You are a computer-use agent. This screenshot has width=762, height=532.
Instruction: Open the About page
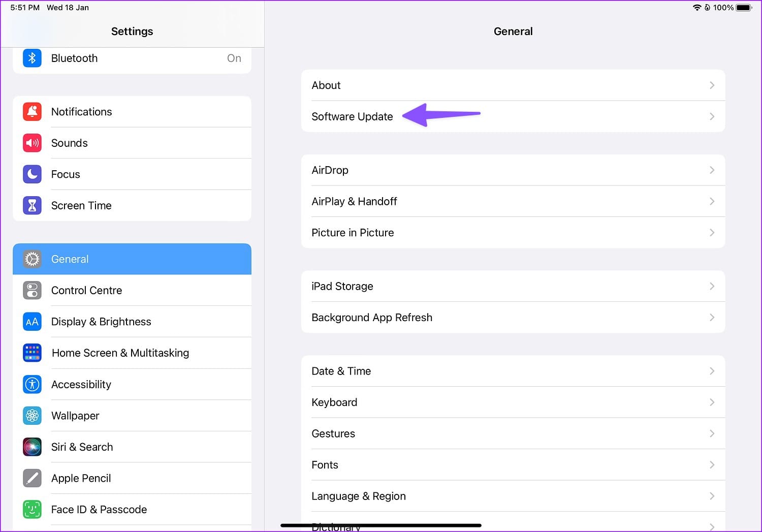click(x=513, y=85)
